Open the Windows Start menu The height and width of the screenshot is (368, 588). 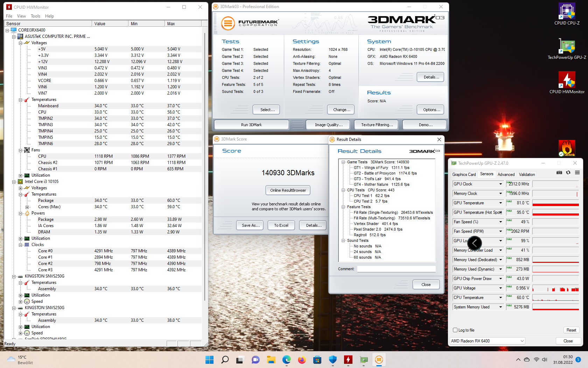pos(209,360)
